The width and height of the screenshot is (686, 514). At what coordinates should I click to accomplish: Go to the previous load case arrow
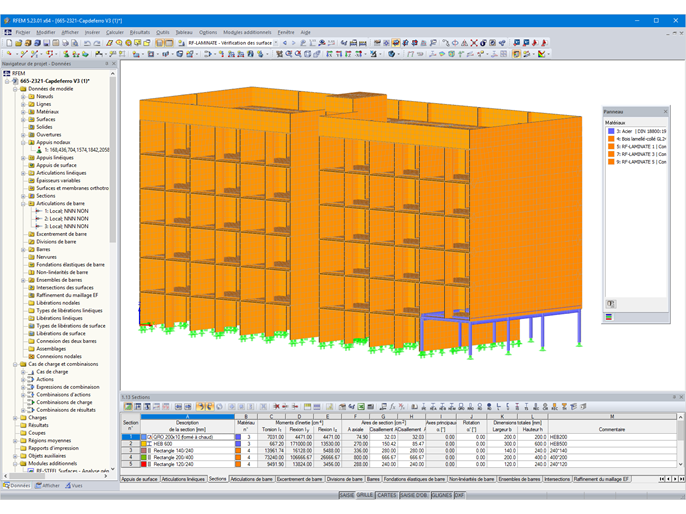pyautogui.click(x=285, y=43)
